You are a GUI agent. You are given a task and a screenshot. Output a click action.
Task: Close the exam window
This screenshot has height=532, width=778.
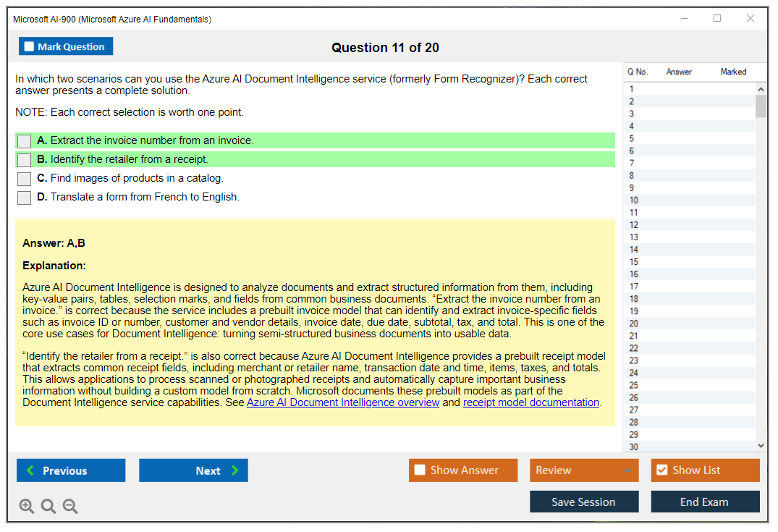pyautogui.click(x=750, y=18)
